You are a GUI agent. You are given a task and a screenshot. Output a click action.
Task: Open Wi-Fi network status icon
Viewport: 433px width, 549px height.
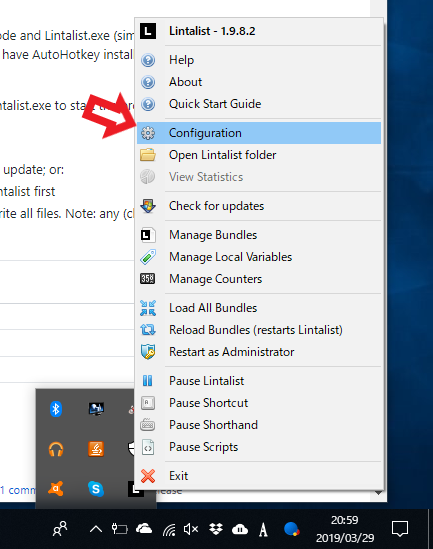tap(169, 529)
